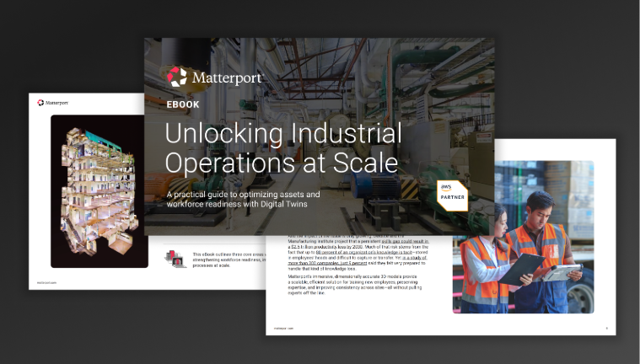Image resolution: width=640 pixels, height=364 pixels.
Task: Click the matterport.com footer on the right page
Action: [x=285, y=329]
